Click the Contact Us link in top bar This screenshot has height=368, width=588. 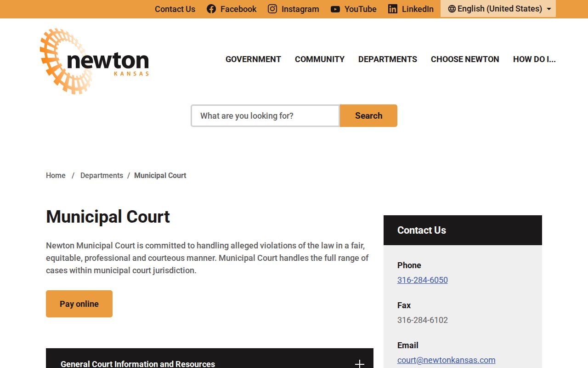pyautogui.click(x=175, y=9)
